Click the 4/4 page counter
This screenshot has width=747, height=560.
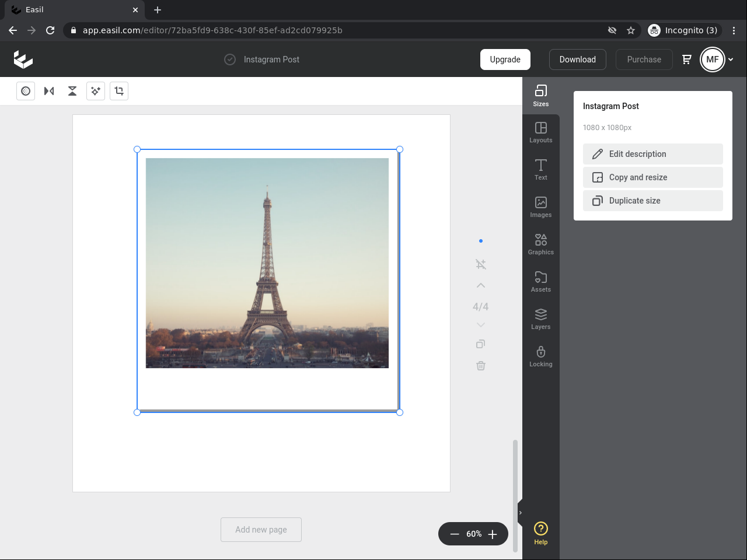click(x=481, y=307)
